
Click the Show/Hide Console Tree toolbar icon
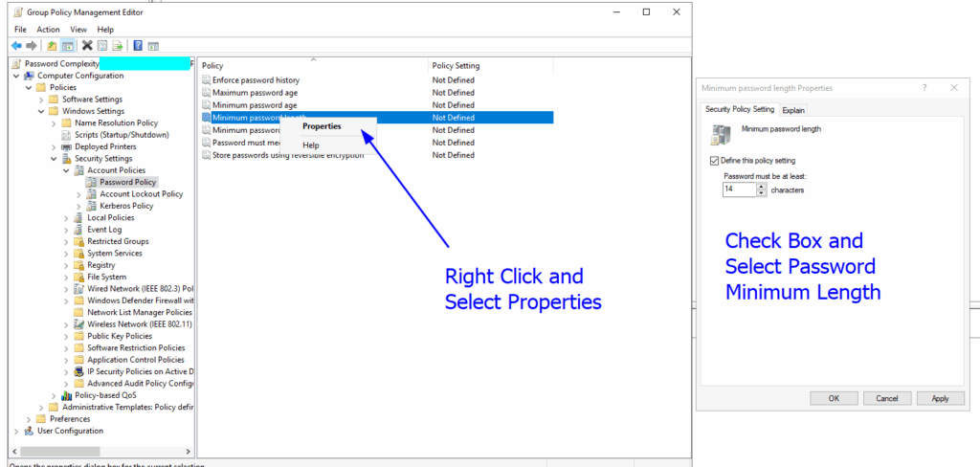pos(67,45)
